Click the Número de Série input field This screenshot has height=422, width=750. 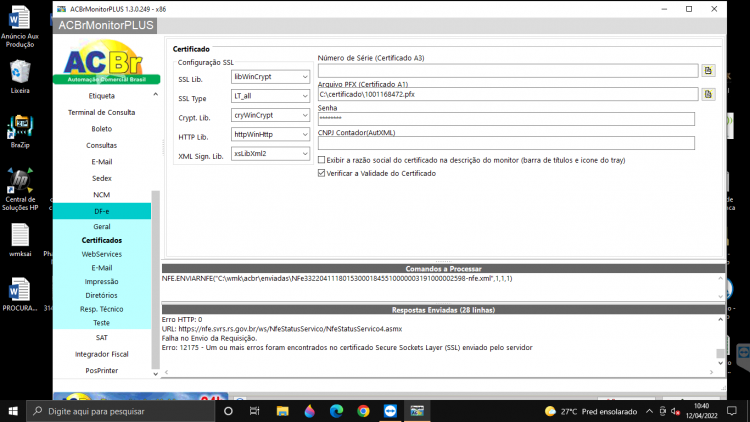[508, 71]
